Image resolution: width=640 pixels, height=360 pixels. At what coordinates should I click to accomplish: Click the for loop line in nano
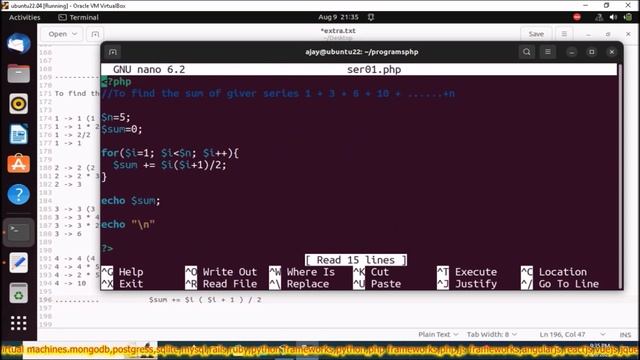pyautogui.click(x=170, y=153)
